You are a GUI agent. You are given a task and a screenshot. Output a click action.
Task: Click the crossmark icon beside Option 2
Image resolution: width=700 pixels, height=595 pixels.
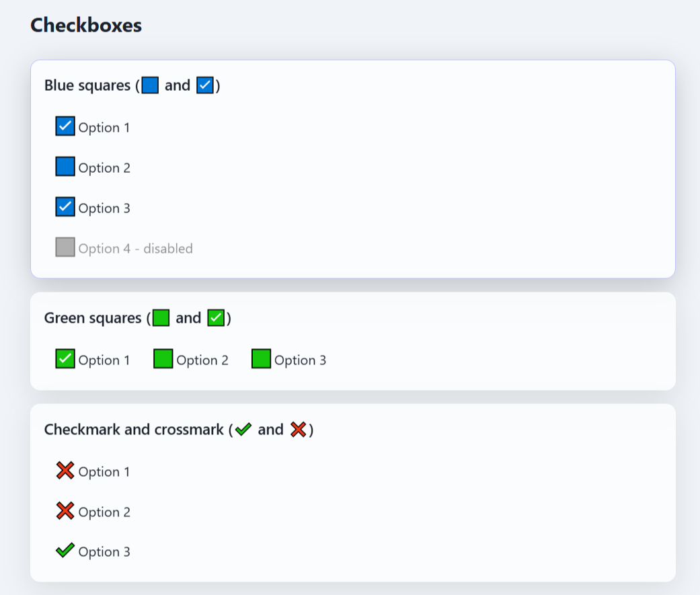click(x=65, y=511)
